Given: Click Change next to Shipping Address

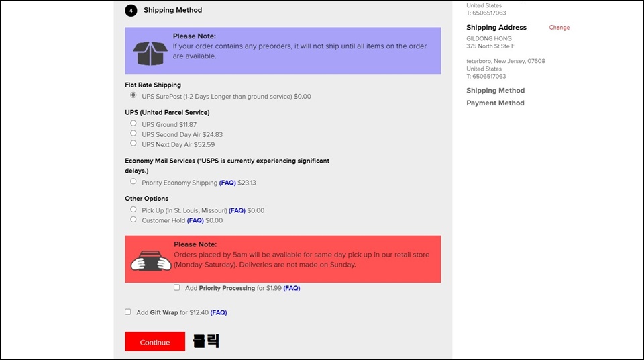Looking at the screenshot, I should pyautogui.click(x=559, y=28).
